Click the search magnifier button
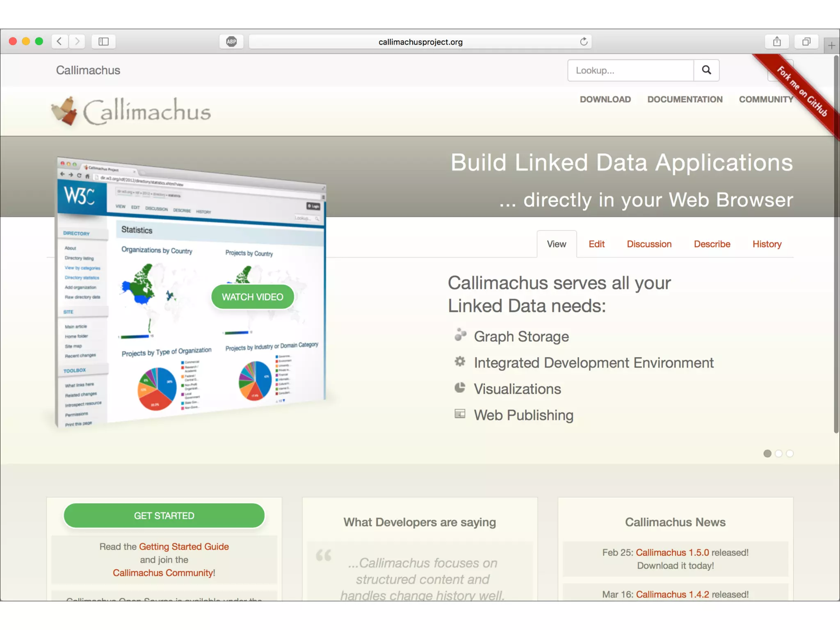 point(706,70)
